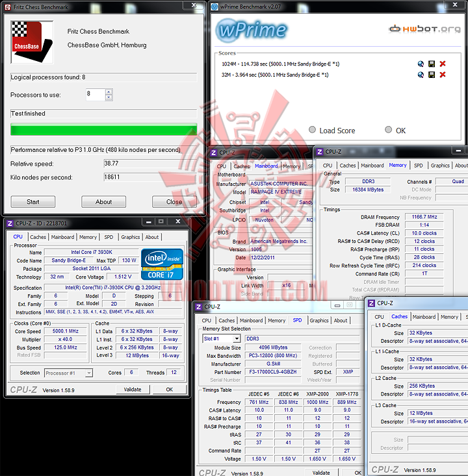Open Mainboard tab in CPU-Z ID 2218701 window
This screenshot has width=468, height=476.
62,237
